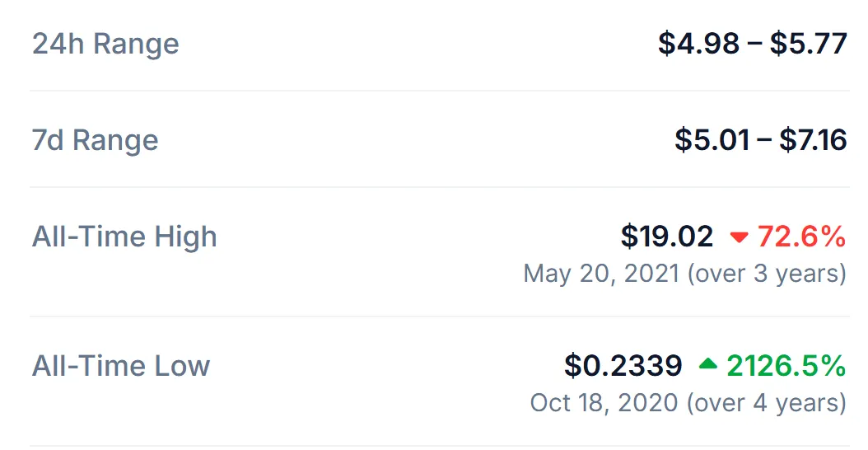Click the All-Time Low label
Screen dimensions: 868x450
(121, 366)
